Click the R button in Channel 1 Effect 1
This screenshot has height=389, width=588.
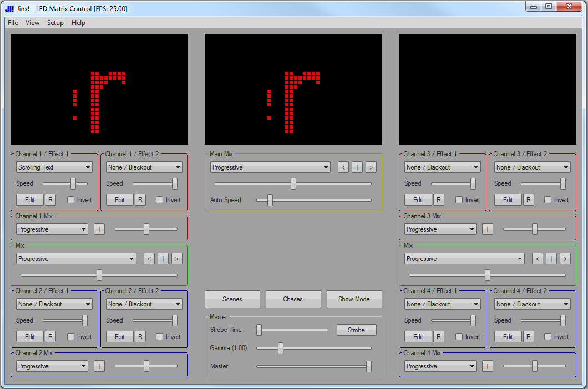tap(50, 200)
